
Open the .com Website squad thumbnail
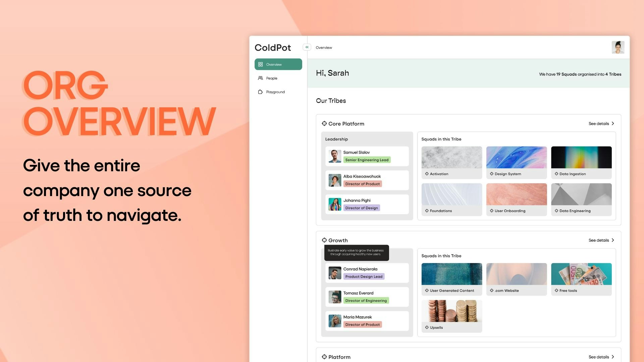516,274
